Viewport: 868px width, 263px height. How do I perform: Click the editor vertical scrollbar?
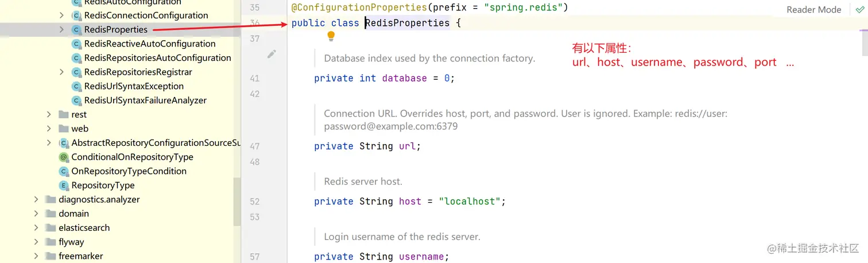tap(865, 42)
